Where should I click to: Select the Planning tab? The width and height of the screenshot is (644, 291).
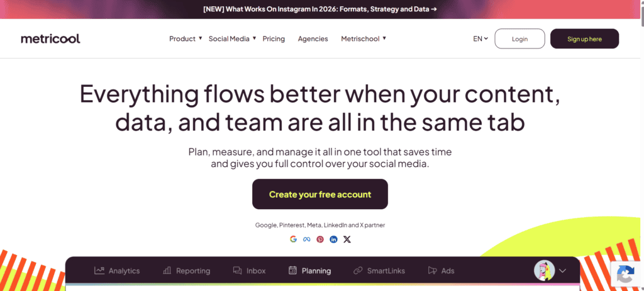pos(309,270)
